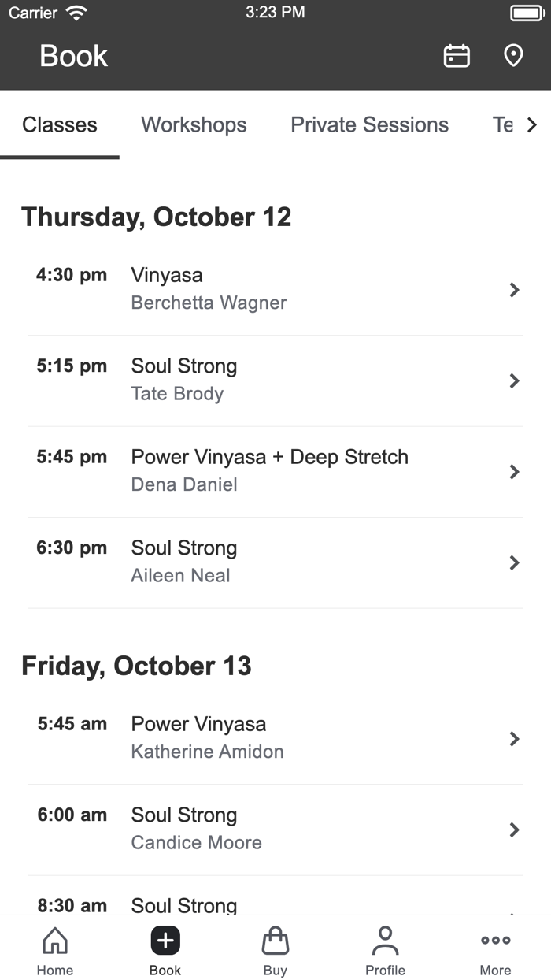The image size is (551, 980).
Task: Tap the Thursday, October 12 heading
Action: [157, 217]
